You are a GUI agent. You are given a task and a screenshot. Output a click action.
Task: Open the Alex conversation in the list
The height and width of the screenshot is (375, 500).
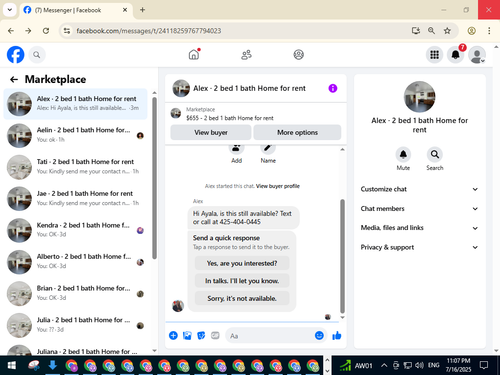[x=75, y=104]
